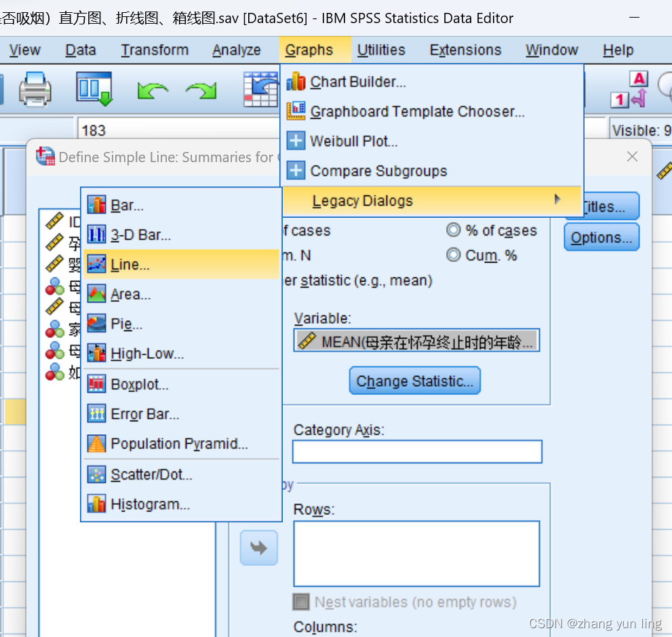
Task: Click the Go to case icon
Action: 260,89
